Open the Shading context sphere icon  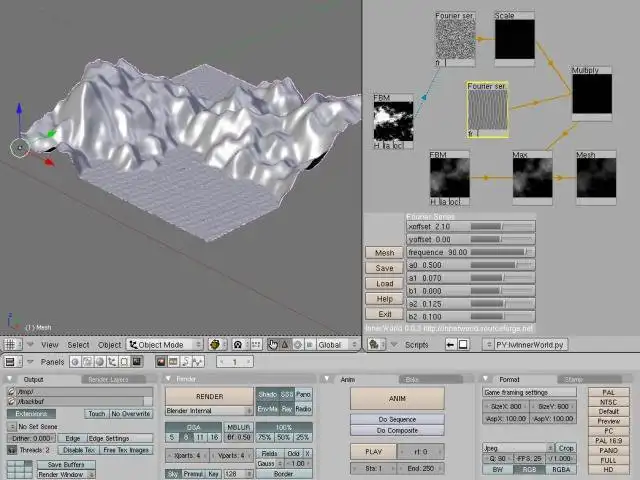click(100, 362)
